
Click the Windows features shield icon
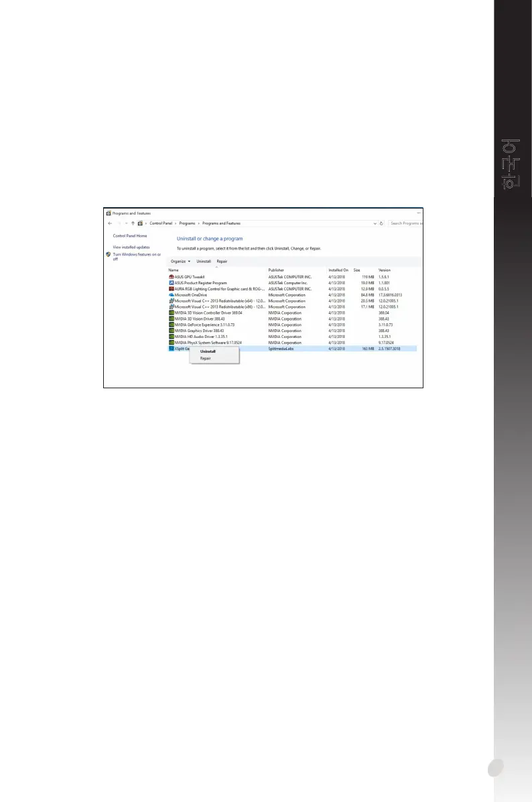coord(109,254)
